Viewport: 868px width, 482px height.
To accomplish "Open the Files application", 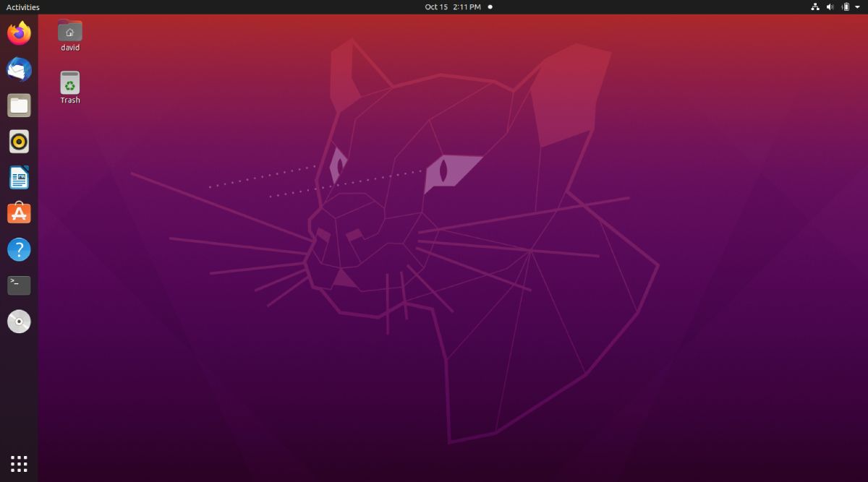I will coord(19,105).
